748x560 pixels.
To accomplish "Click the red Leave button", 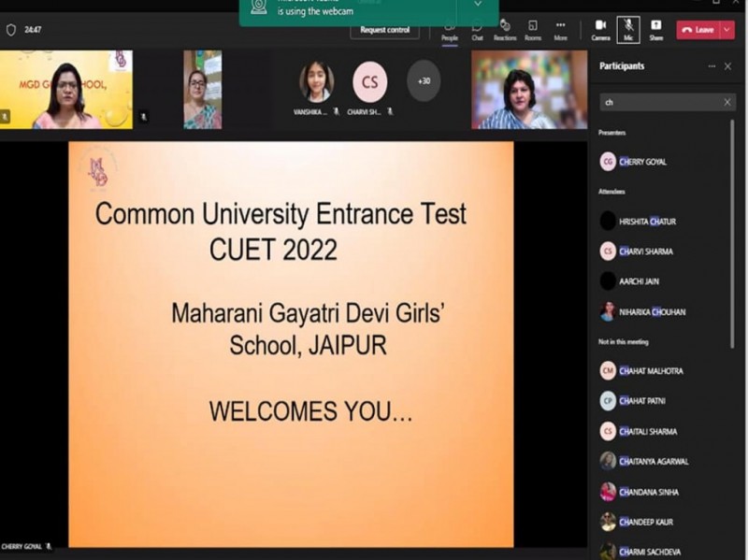I will pos(698,30).
